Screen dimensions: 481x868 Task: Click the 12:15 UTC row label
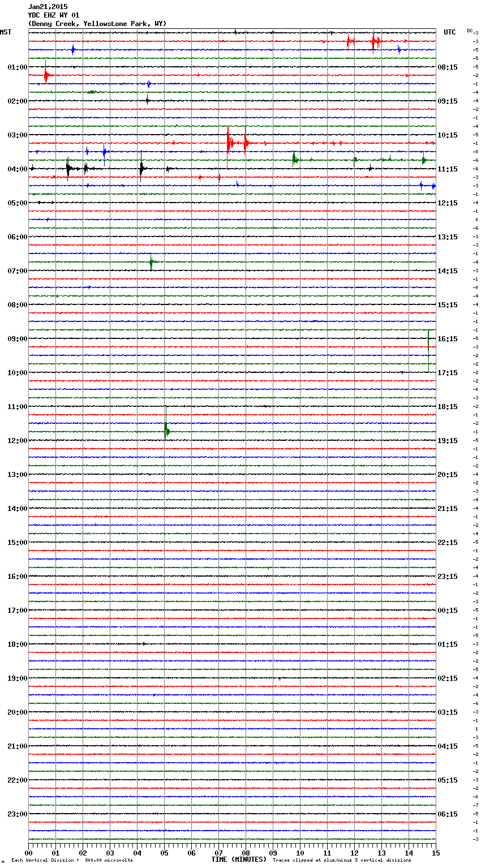(x=448, y=203)
